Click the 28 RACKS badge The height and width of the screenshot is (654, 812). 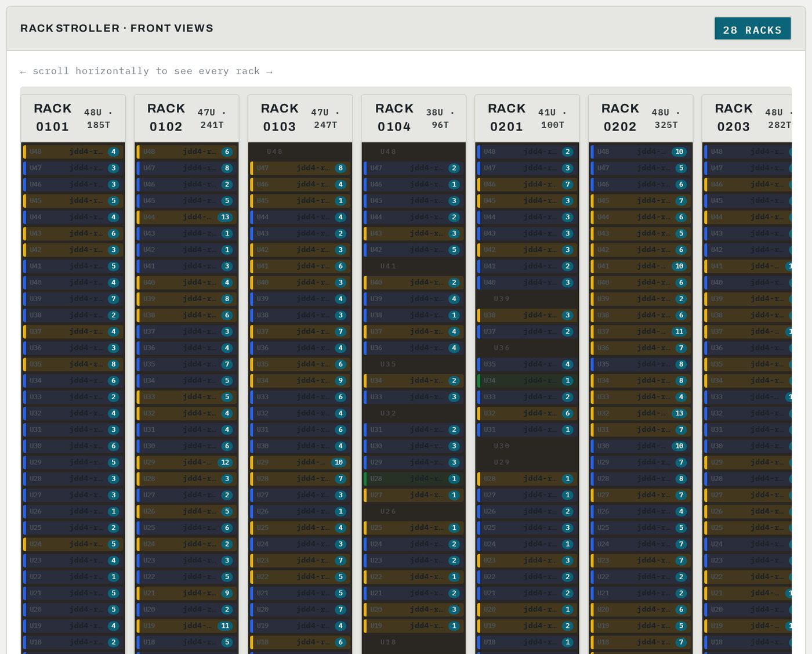752,29
